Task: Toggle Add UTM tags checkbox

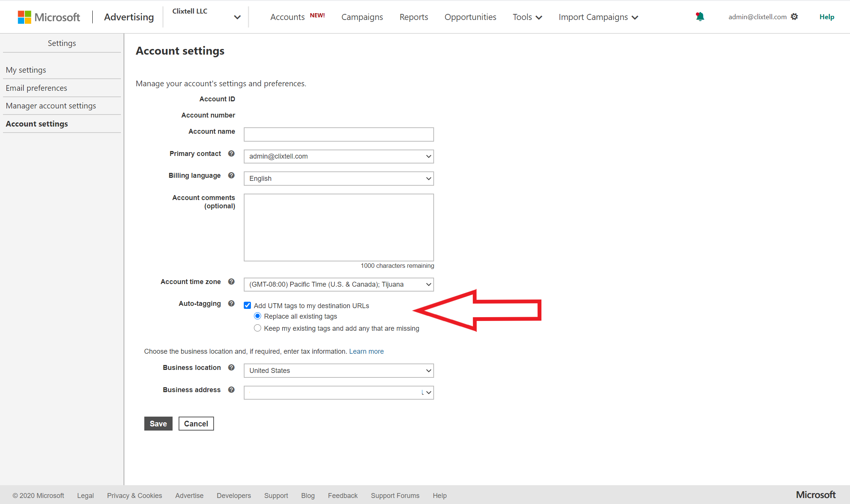Action: (247, 305)
